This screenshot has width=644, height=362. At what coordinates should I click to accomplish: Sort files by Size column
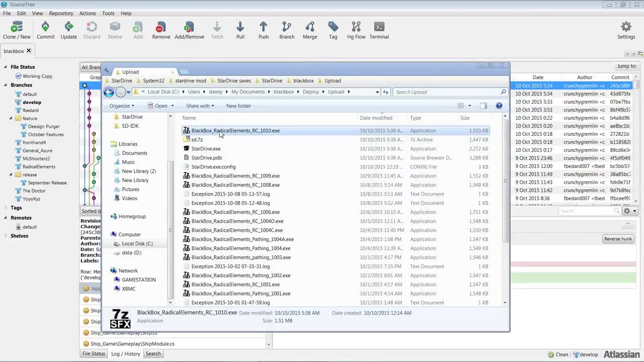(465, 118)
